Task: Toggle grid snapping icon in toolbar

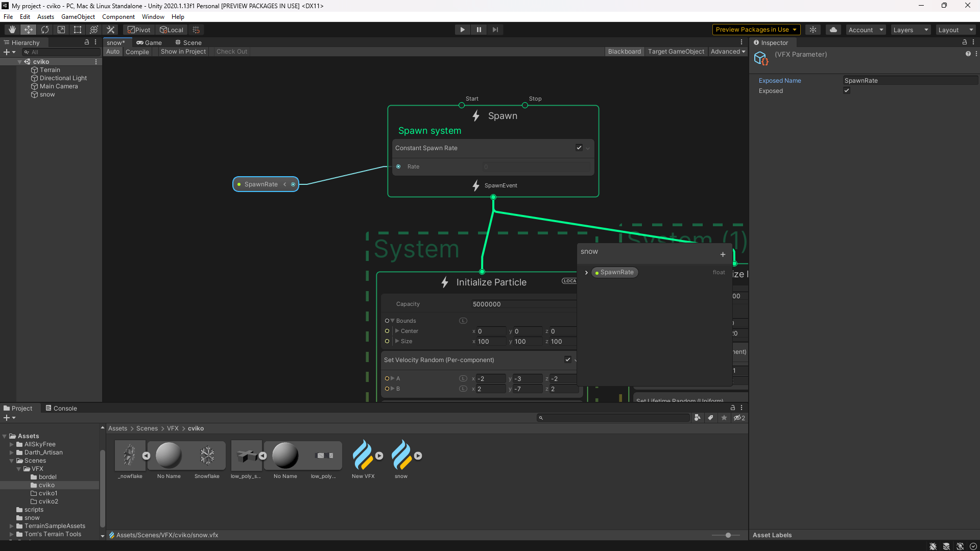Action: coord(196,30)
